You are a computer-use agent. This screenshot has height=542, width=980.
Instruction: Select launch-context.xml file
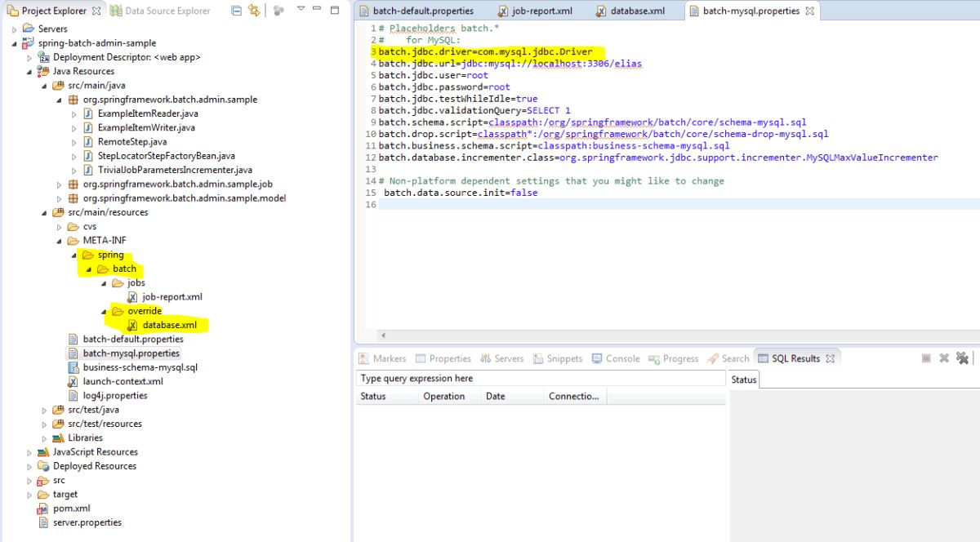(x=122, y=381)
